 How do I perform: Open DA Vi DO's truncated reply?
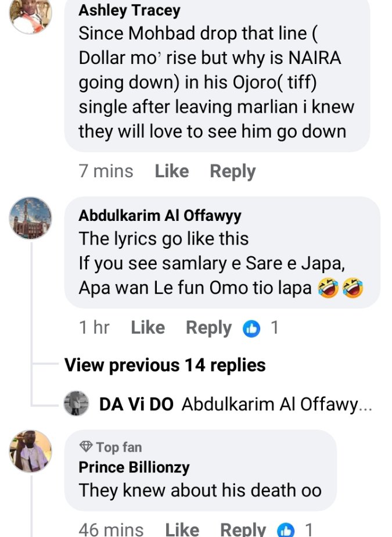(276, 404)
